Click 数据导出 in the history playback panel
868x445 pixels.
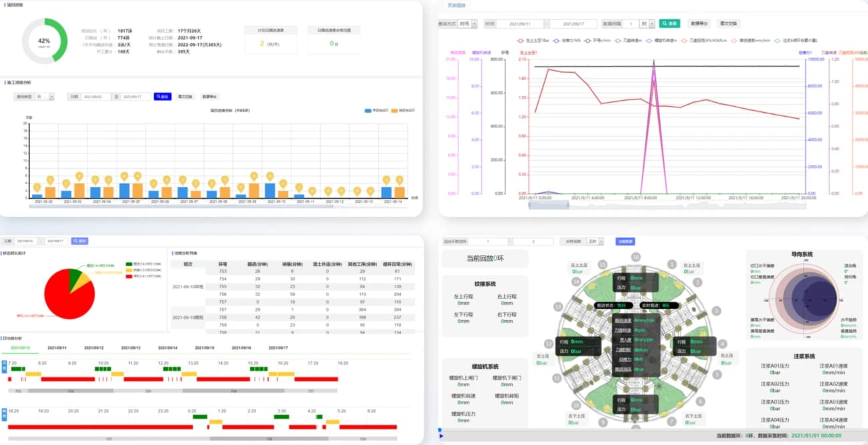(699, 23)
